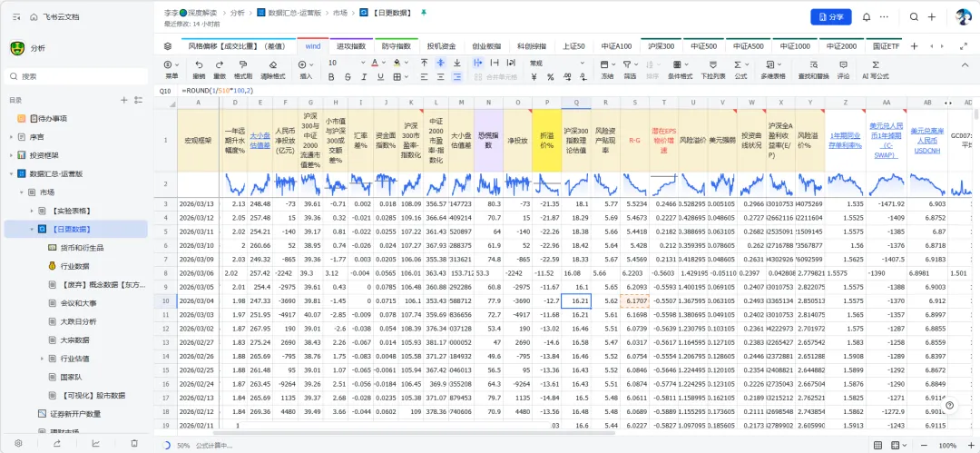Viewport: 980px width, 453px height.
Task: Open sheet list layers icon before tabs
Action: [168, 46]
